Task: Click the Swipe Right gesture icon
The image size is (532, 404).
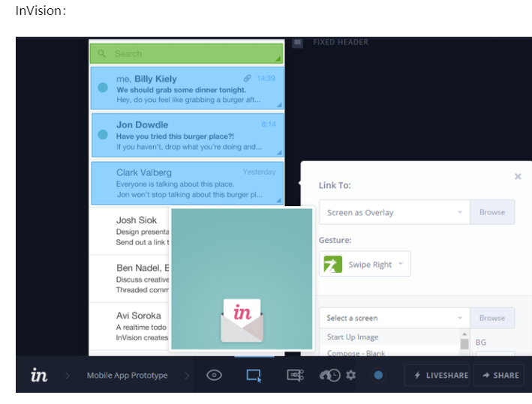Action: click(332, 265)
